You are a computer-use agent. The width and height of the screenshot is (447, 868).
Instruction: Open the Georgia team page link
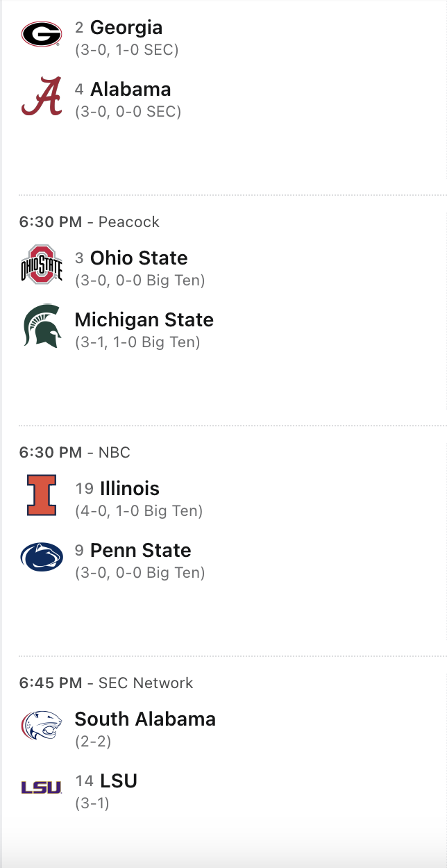(126, 28)
